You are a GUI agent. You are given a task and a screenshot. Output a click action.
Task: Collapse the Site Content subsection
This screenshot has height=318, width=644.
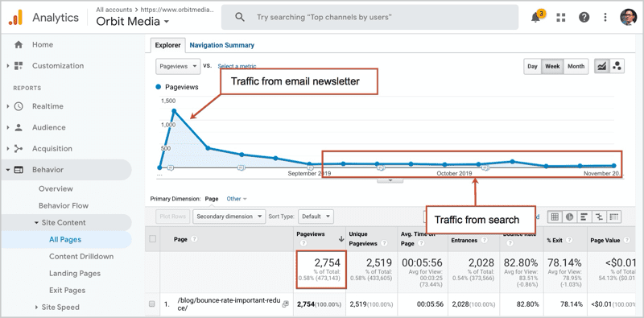click(x=36, y=223)
